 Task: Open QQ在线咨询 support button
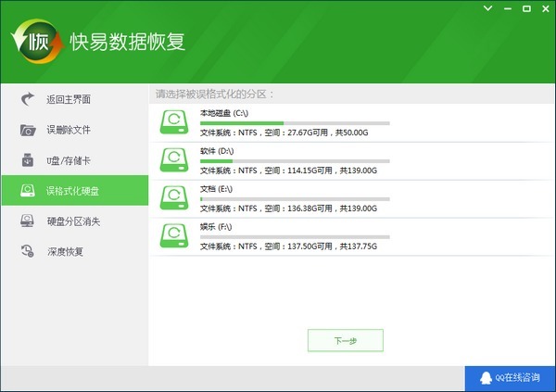coord(510,378)
